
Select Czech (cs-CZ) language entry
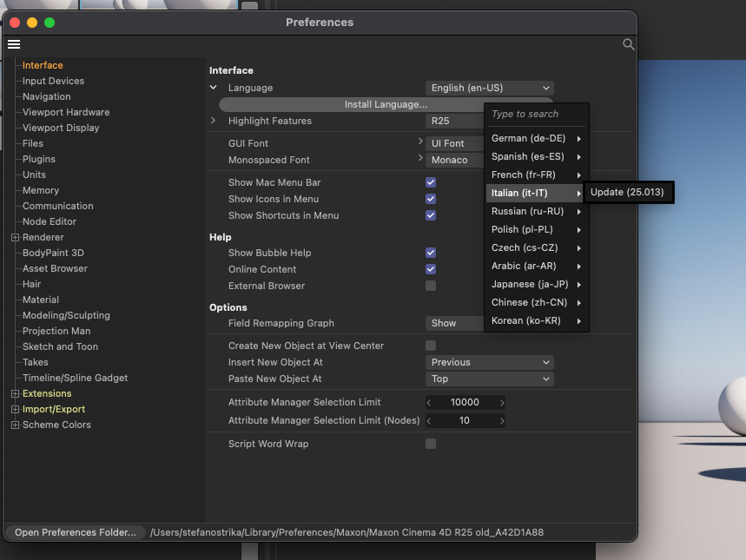(x=537, y=248)
